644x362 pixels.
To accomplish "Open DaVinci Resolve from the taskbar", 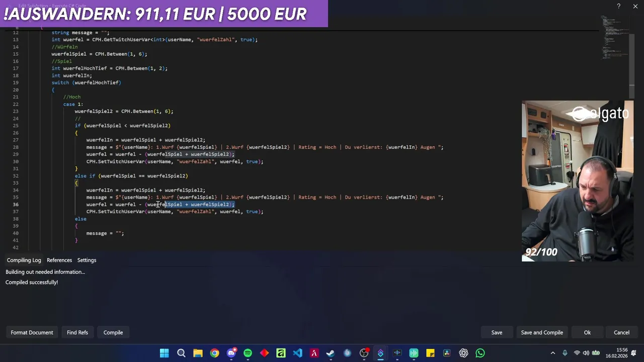I will [447, 353].
